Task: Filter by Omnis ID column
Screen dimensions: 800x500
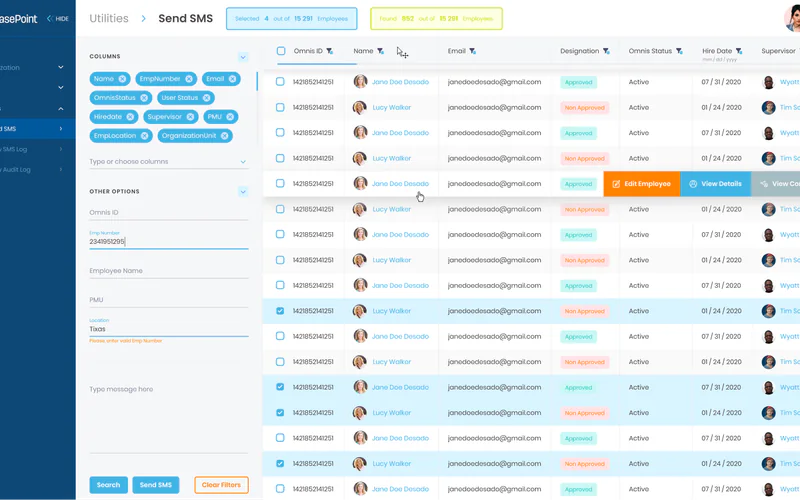Action: (x=330, y=51)
